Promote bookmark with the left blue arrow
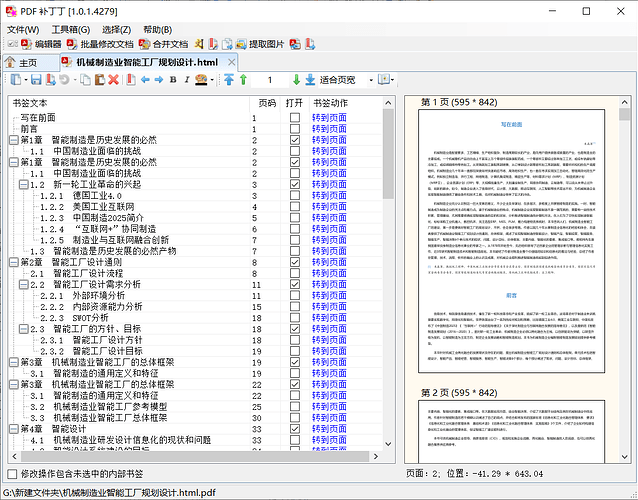 tap(145, 79)
